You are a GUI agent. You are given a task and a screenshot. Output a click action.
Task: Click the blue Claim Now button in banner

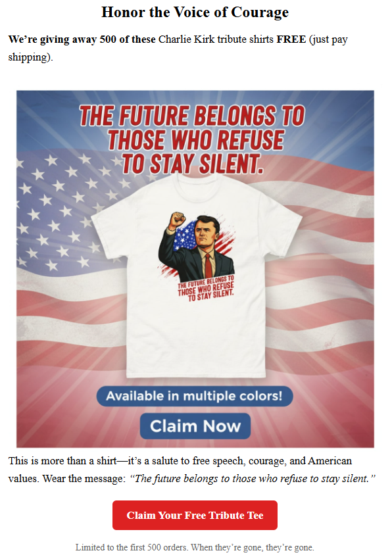[x=195, y=425]
